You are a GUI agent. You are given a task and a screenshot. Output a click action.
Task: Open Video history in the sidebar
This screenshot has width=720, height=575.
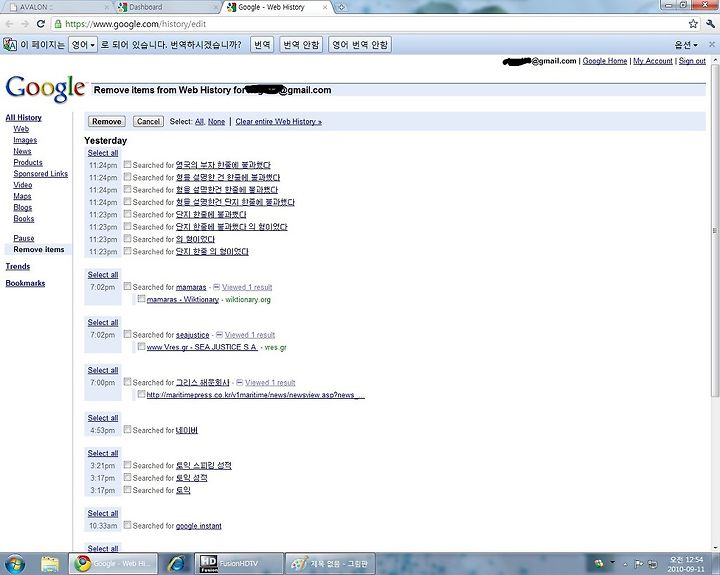click(22, 185)
